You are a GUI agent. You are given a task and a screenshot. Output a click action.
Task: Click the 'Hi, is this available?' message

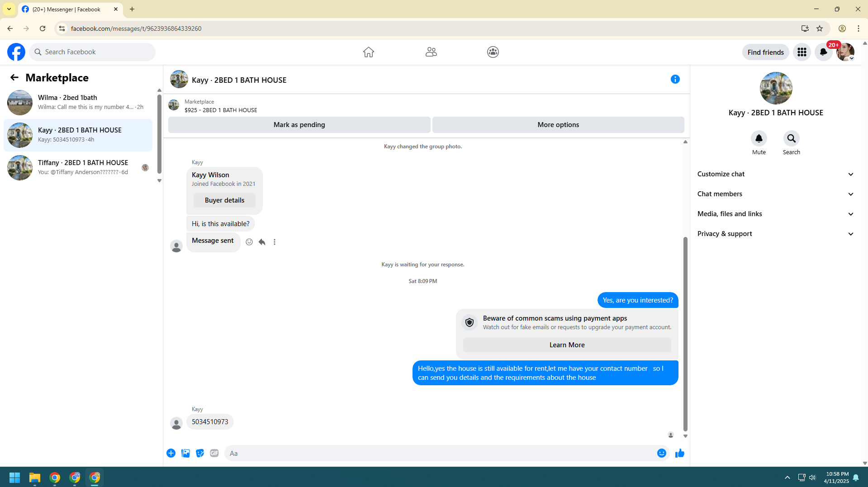pyautogui.click(x=220, y=224)
